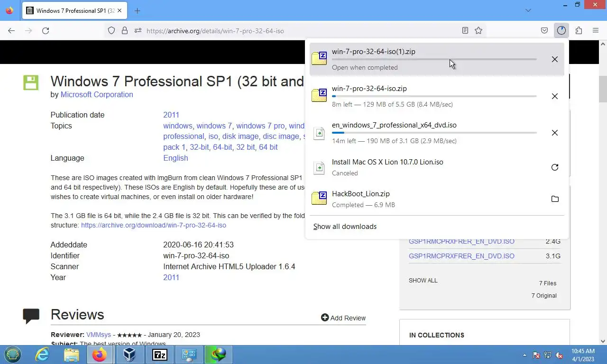607x364 pixels.
Task: Reload the current page
Action: [x=46, y=31]
